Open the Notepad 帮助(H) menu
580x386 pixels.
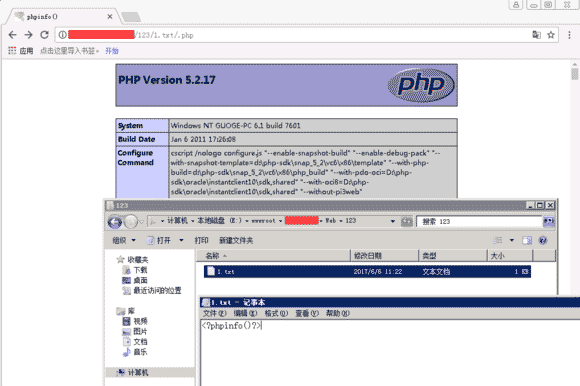[x=337, y=314]
